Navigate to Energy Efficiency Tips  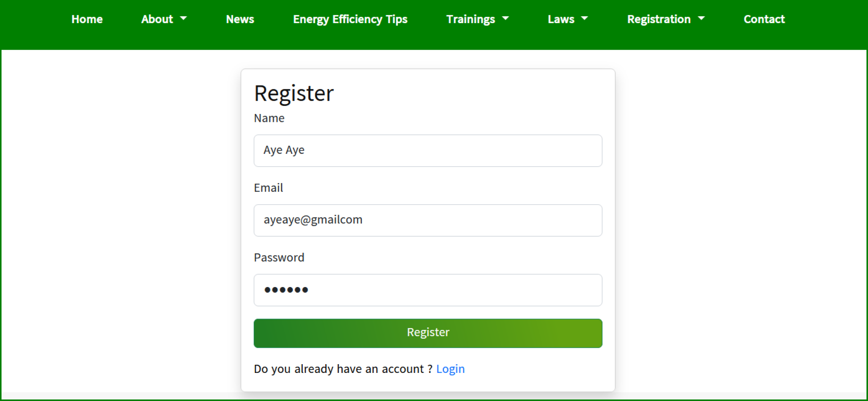pos(350,19)
